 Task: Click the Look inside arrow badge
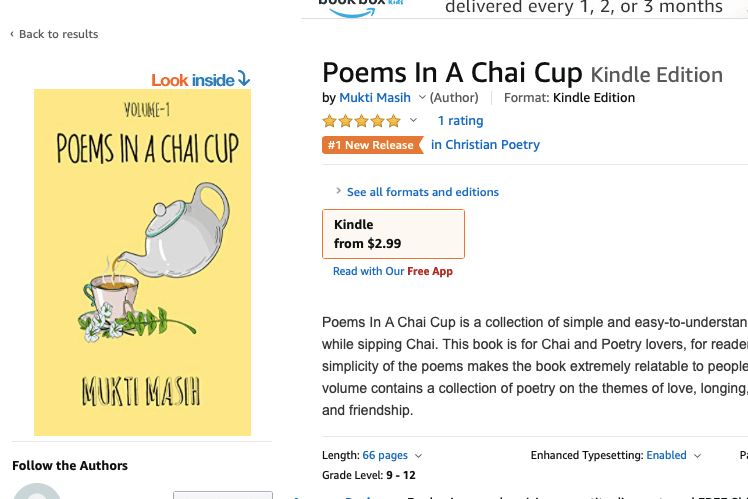pos(200,80)
